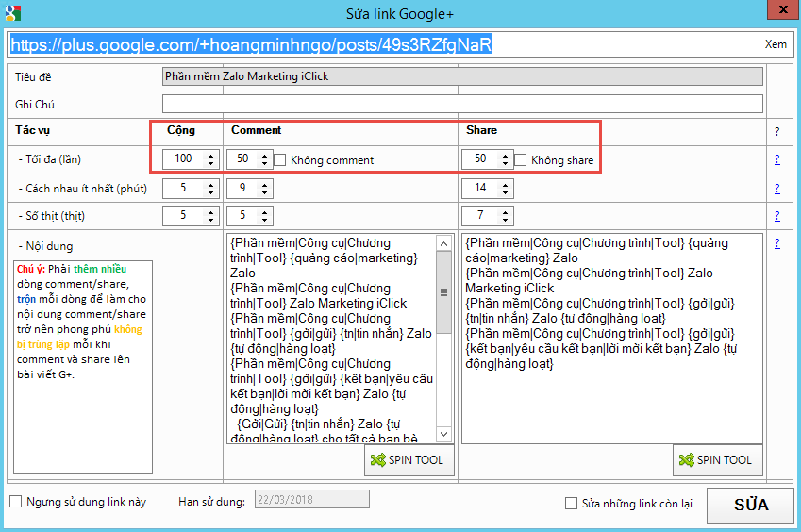Click the question mark in Tác vụ header row
Screen dimensions: 801x532
[x=777, y=132]
